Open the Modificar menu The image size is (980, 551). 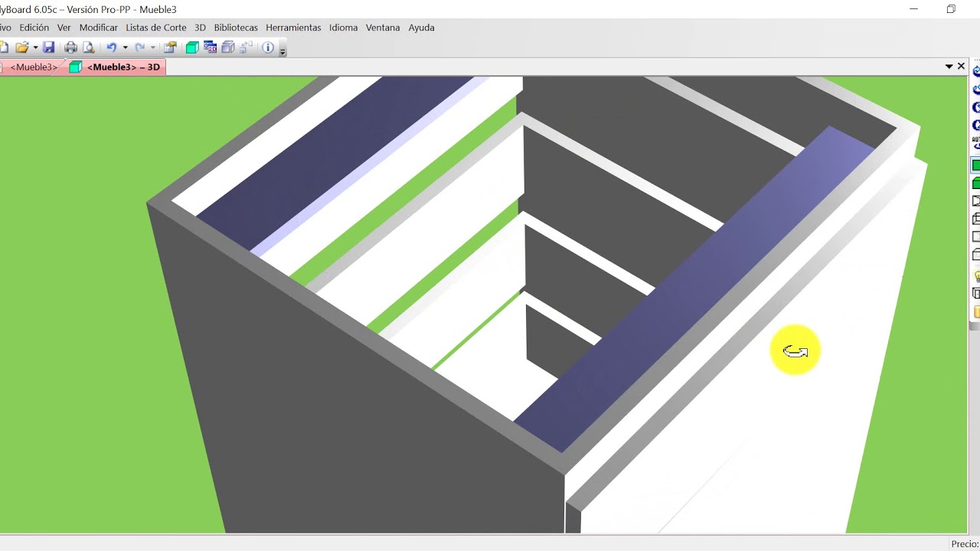pos(99,28)
